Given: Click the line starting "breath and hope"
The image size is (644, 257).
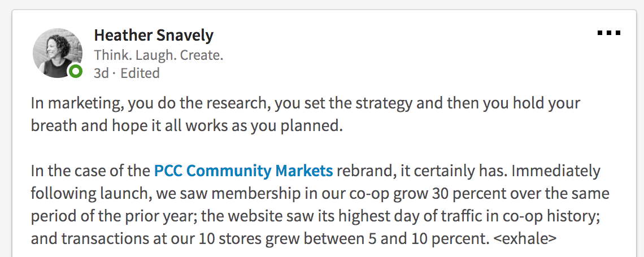Looking at the screenshot, I should point(187,125).
